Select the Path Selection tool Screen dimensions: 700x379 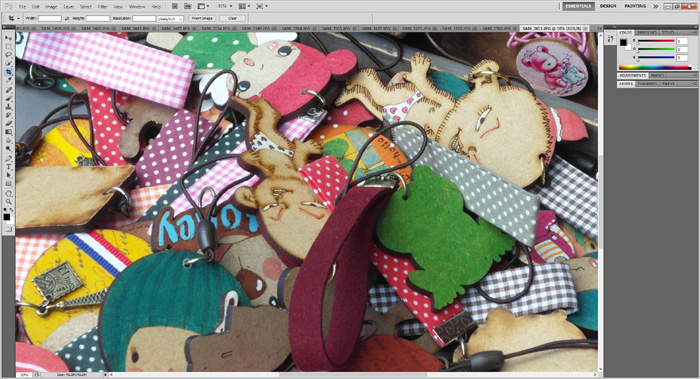point(8,175)
